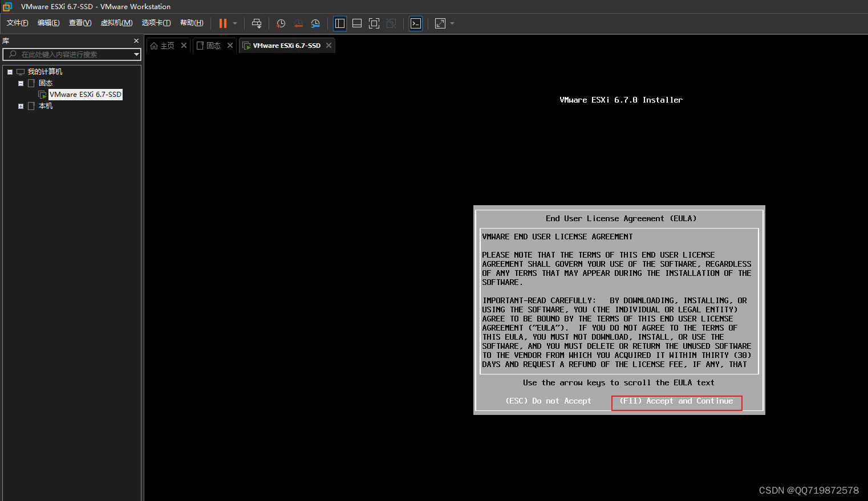
Task: Pause the virtual machine with the orange pause icon
Action: (x=223, y=23)
